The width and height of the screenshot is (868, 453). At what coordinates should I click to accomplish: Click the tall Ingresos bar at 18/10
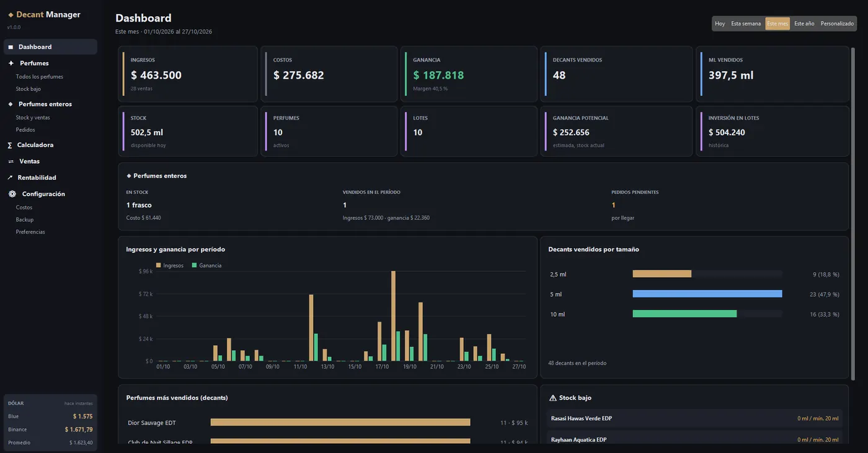[x=393, y=316]
